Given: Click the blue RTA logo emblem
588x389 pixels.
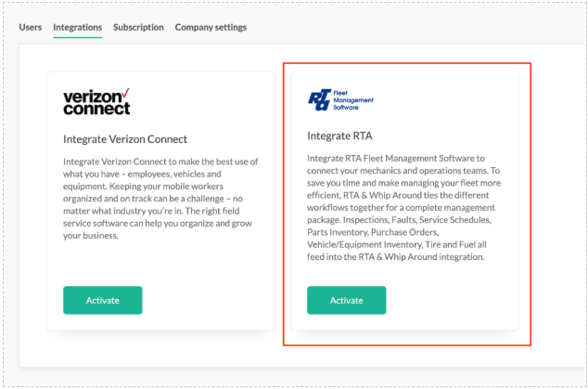Looking at the screenshot, I should (x=318, y=99).
